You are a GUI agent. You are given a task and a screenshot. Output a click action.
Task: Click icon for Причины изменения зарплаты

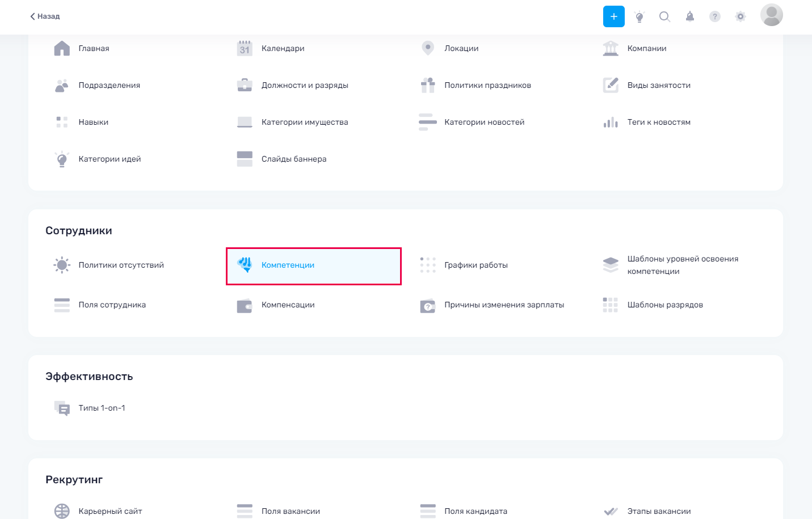428,305
